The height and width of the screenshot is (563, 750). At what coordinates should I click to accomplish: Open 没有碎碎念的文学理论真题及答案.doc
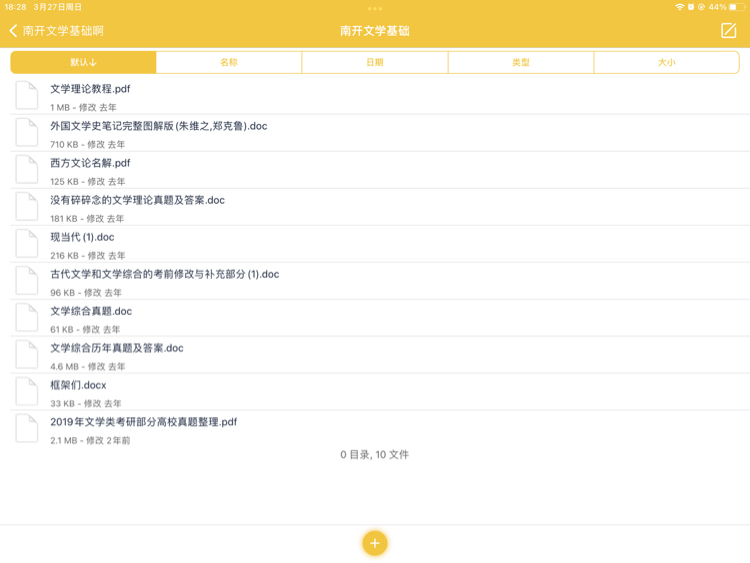pos(380,207)
